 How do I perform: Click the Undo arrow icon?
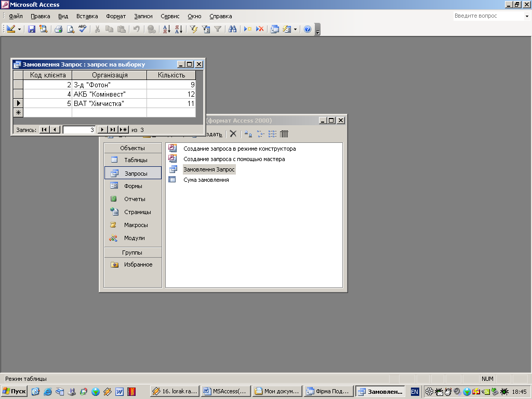click(x=137, y=29)
